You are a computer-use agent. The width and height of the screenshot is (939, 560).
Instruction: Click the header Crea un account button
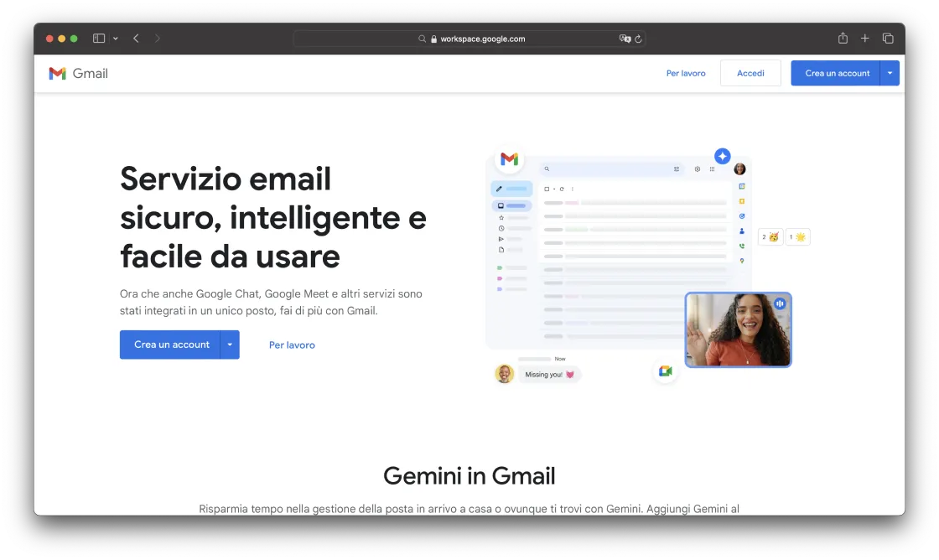[835, 73]
